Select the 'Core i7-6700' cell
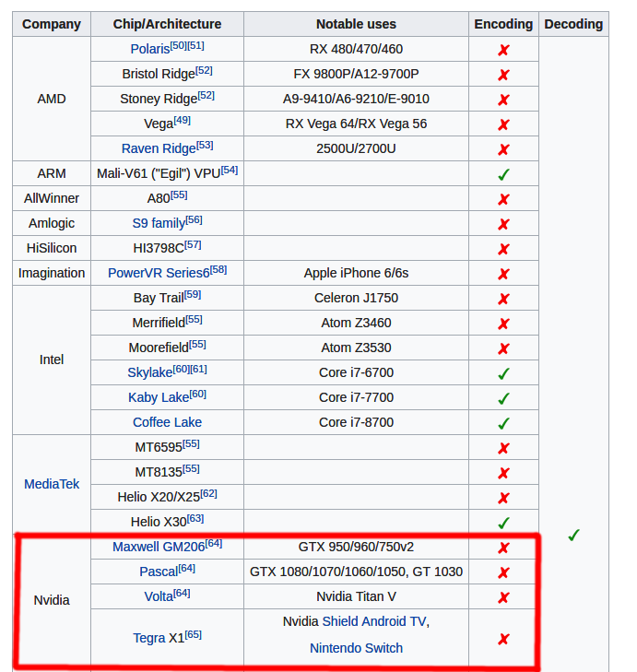Viewport: 637px width, 672px height. [356, 372]
